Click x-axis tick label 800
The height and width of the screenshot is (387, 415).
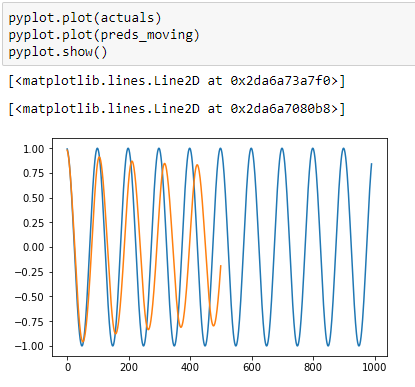click(x=313, y=367)
